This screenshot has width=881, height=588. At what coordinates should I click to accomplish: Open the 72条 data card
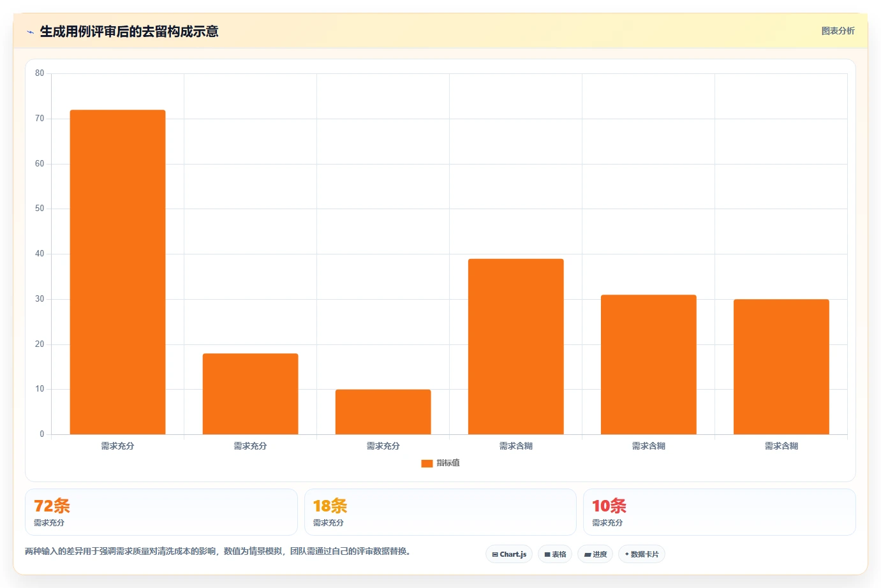[x=161, y=512]
